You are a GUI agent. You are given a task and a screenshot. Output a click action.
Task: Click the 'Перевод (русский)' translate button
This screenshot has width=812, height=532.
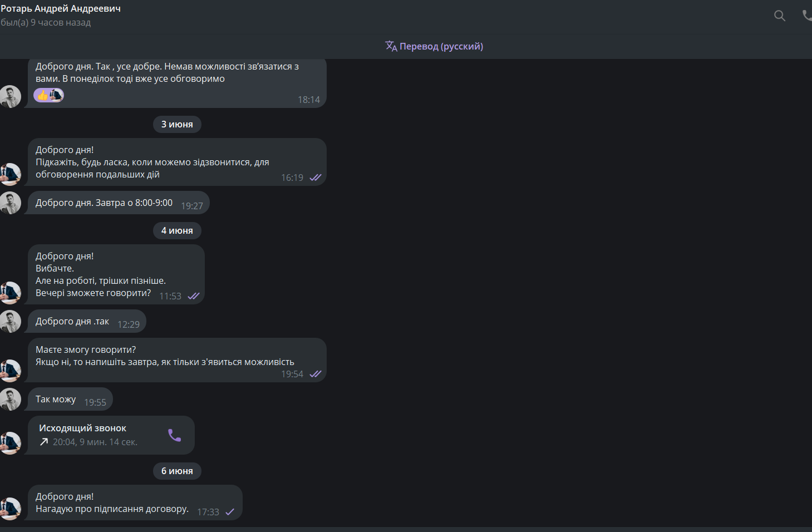click(434, 46)
